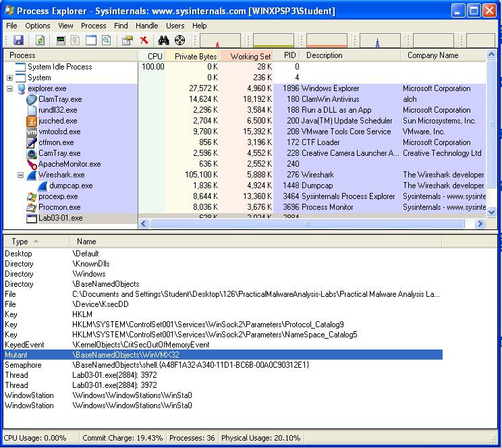Screen dimensions: 502x448
Task: Sort by the Description column header
Action: tap(350, 55)
